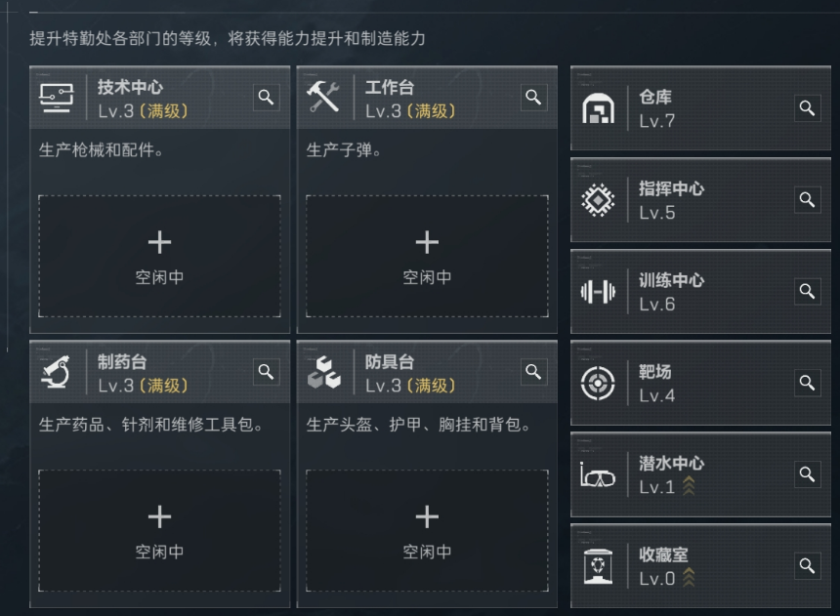Click the magnifier icon for 收藏室
Screen dimensions: 840x616
[808, 566]
